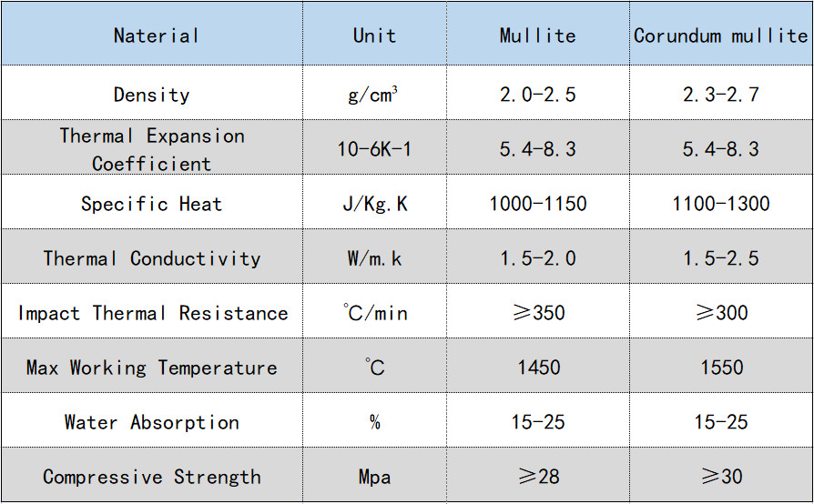
Task: Click the Mullite density value 2.0-2.5
Action: pyautogui.click(x=537, y=95)
